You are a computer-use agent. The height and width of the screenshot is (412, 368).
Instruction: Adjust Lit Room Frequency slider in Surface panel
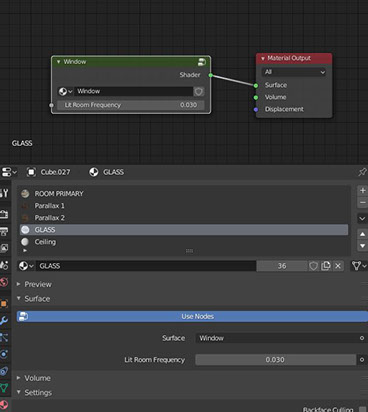275,360
